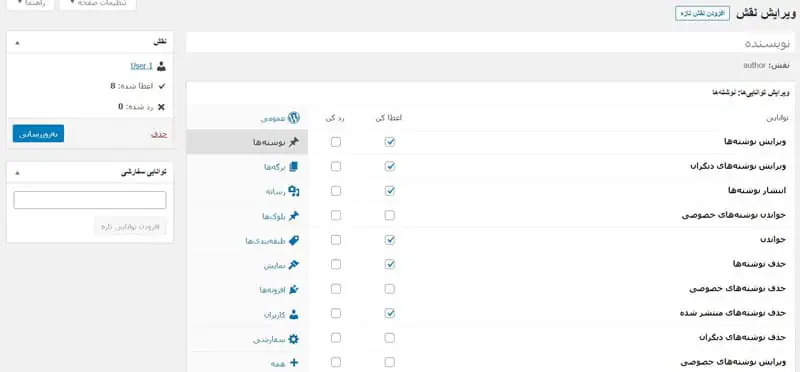Click the X icon beside رد شده: 0
800x372 pixels.
click(x=162, y=107)
